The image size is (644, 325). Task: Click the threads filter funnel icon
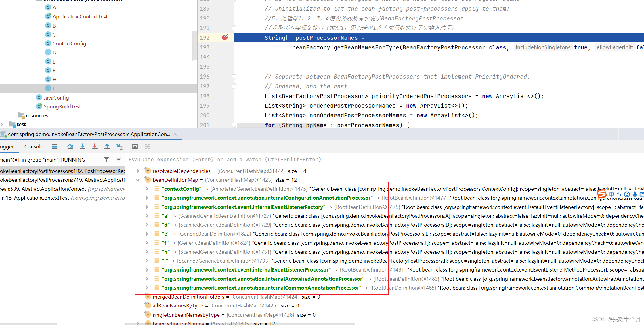[x=106, y=160]
